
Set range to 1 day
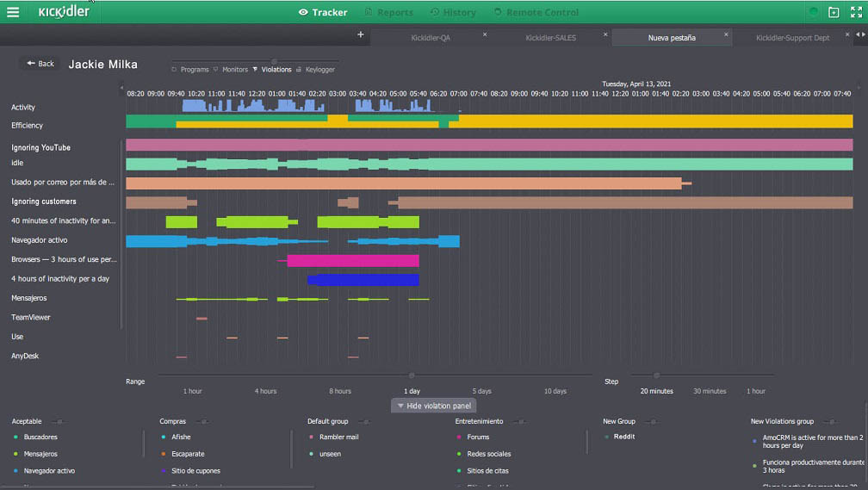(x=412, y=391)
